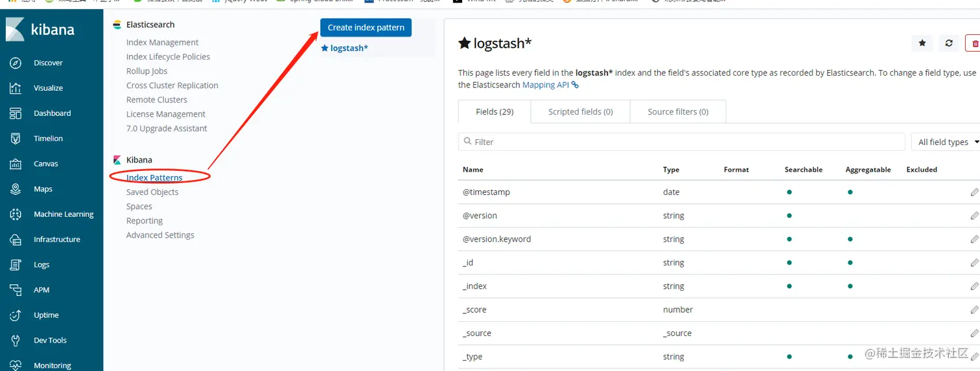Open Discover from the sidebar compass icon

(16, 63)
